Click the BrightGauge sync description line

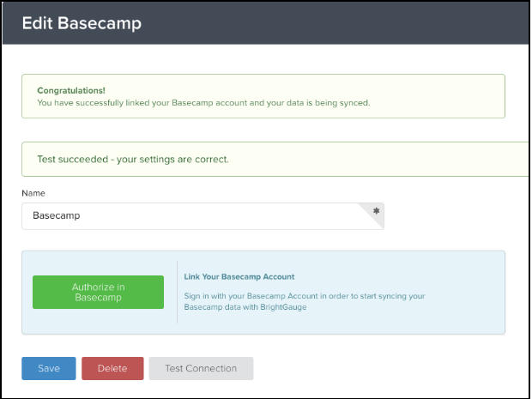point(245,307)
